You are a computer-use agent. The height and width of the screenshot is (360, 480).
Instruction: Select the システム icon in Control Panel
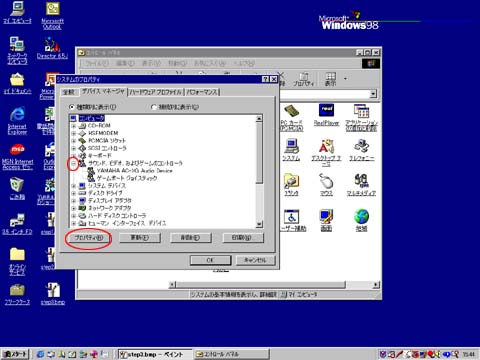tap(291, 146)
